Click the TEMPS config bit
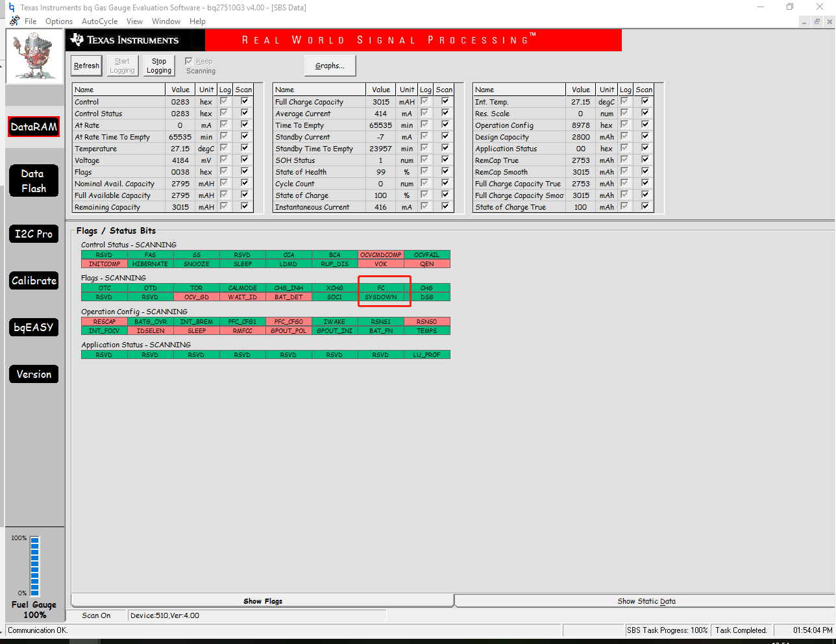Image resolution: width=836 pixels, height=644 pixels. pos(427,331)
